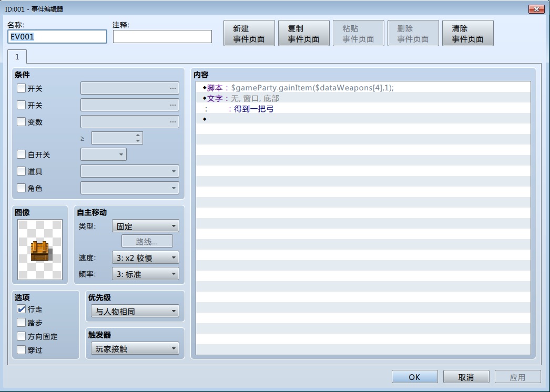The image size is (550, 392).
Task: Expand the 速度 dropdown
Action: [146, 257]
